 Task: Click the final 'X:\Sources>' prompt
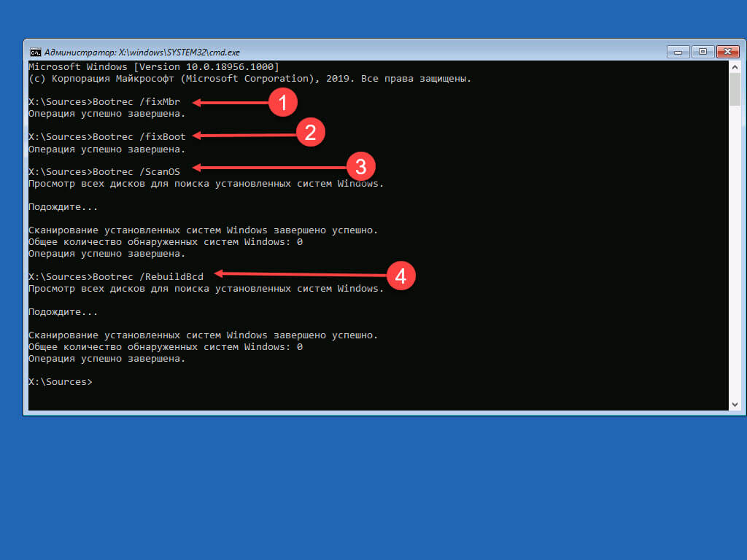(61, 382)
